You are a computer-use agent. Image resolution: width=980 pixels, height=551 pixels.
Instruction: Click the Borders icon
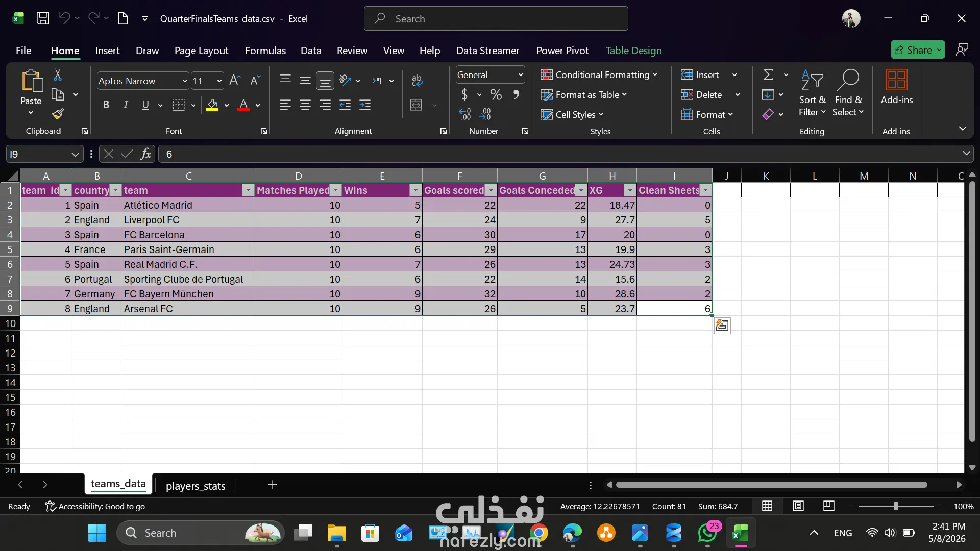[x=179, y=105]
